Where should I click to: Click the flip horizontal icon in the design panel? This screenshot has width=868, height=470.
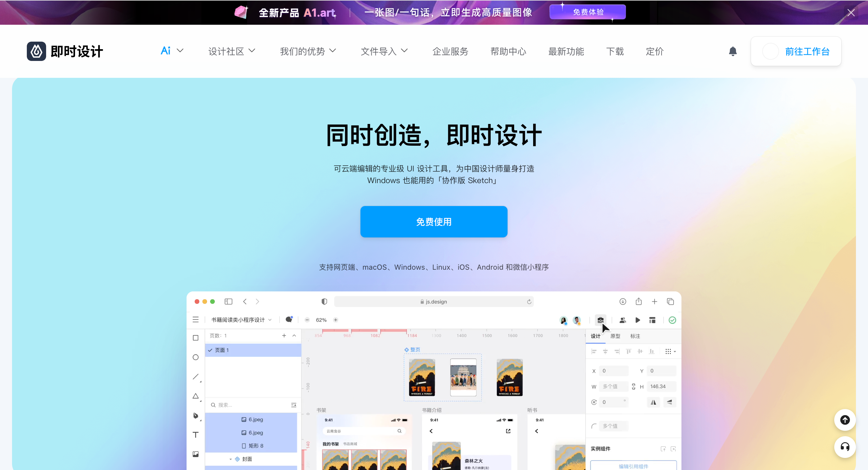[653, 402]
